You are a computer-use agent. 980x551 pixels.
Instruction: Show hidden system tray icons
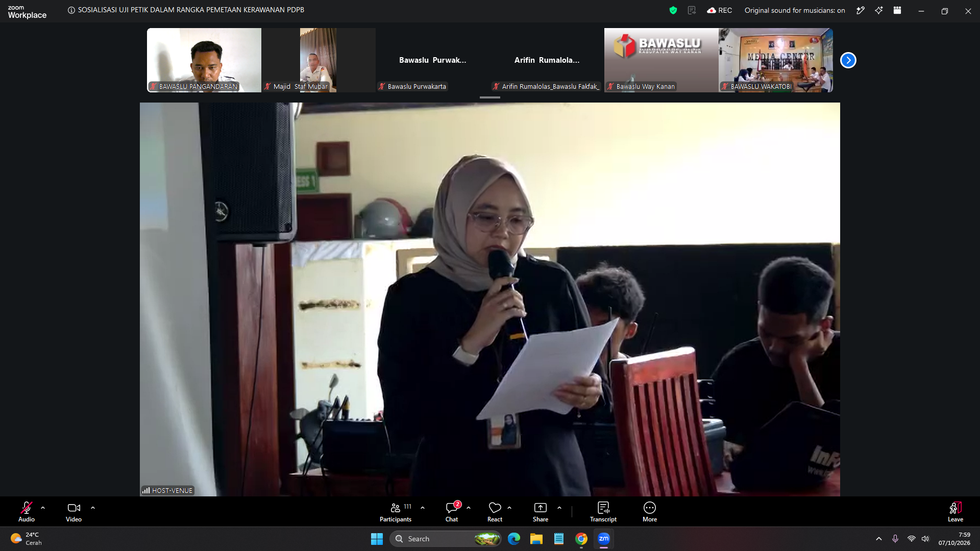[879, 539]
